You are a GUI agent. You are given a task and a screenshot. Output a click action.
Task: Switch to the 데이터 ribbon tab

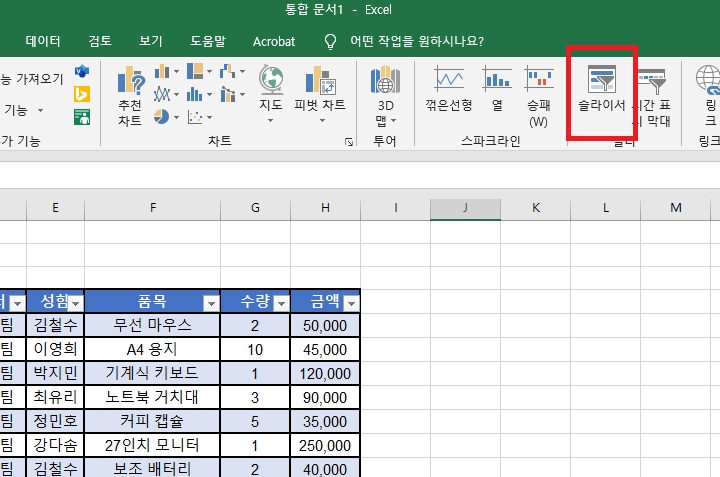click(43, 41)
